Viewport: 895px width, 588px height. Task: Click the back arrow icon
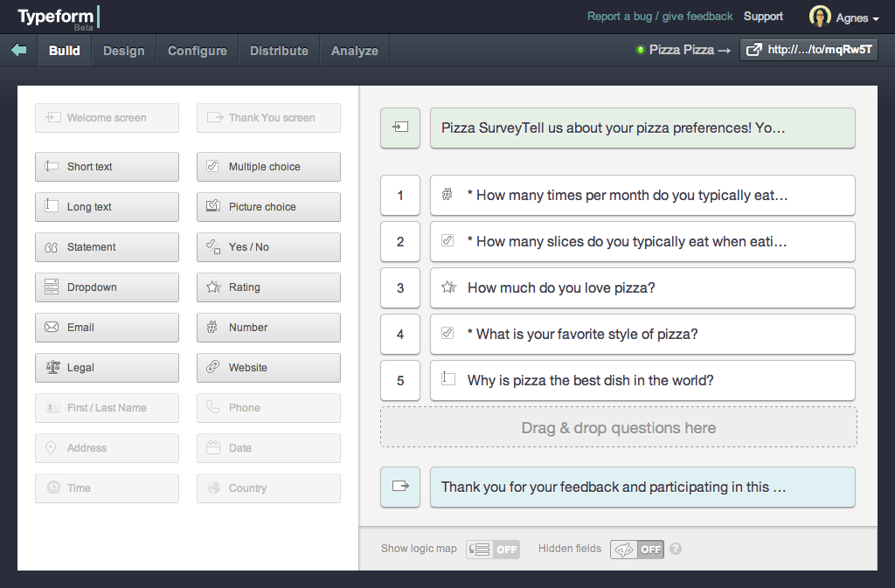(x=19, y=50)
